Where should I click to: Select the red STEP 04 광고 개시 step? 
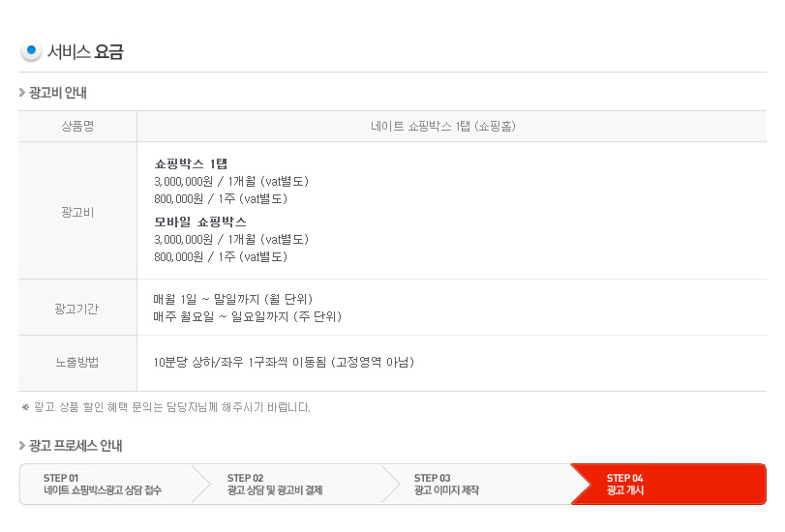[668, 484]
